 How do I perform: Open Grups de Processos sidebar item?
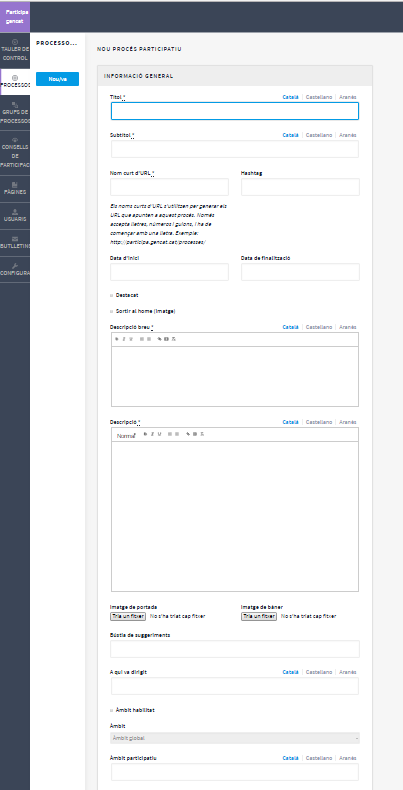[15, 113]
